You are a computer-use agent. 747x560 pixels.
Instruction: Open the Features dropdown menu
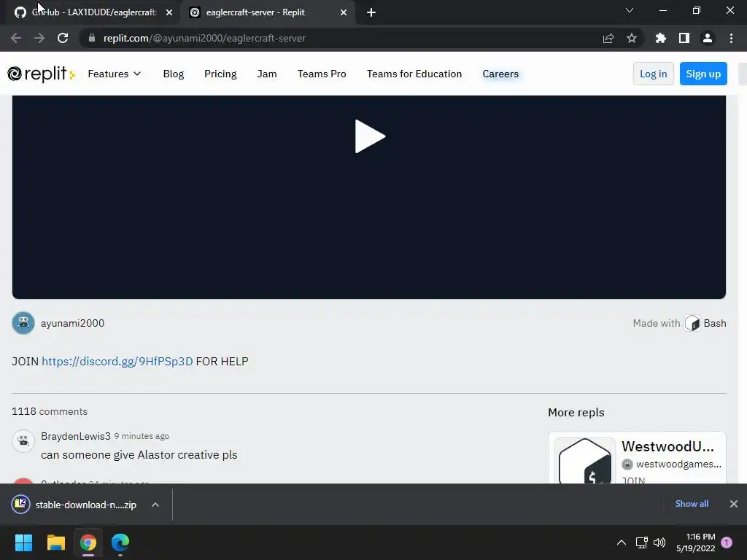coord(115,74)
